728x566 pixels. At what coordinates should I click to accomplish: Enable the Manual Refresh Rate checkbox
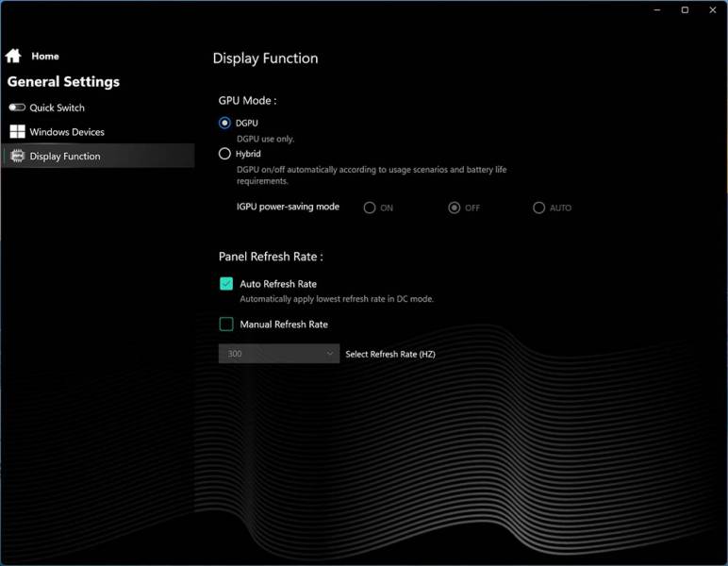(226, 325)
